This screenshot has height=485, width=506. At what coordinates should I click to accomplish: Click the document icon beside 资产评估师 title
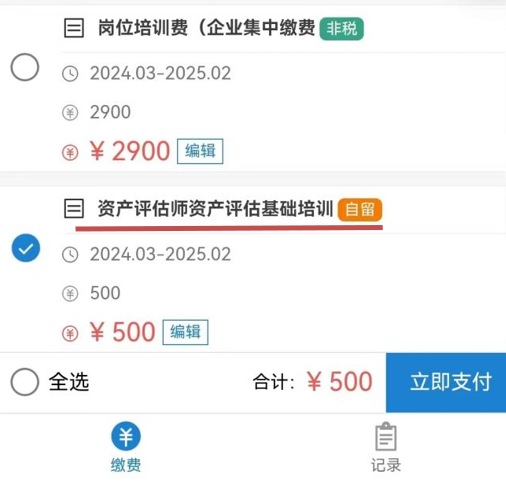(74, 209)
